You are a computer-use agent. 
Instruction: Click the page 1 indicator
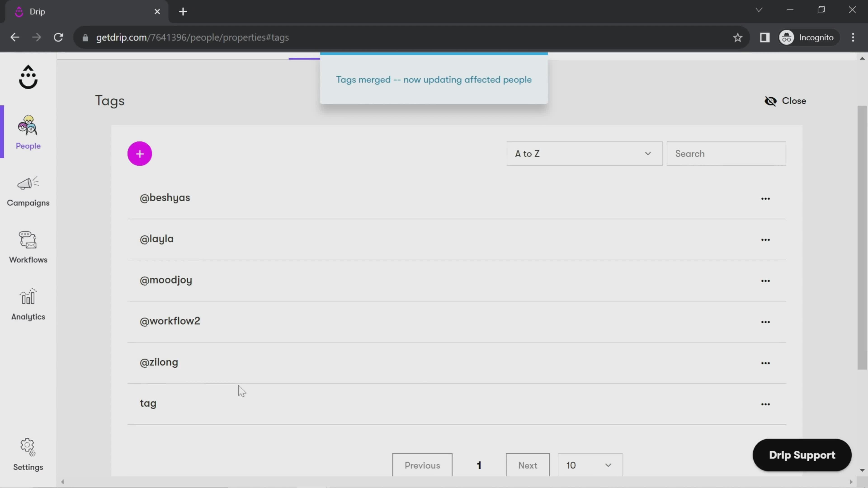pyautogui.click(x=479, y=465)
